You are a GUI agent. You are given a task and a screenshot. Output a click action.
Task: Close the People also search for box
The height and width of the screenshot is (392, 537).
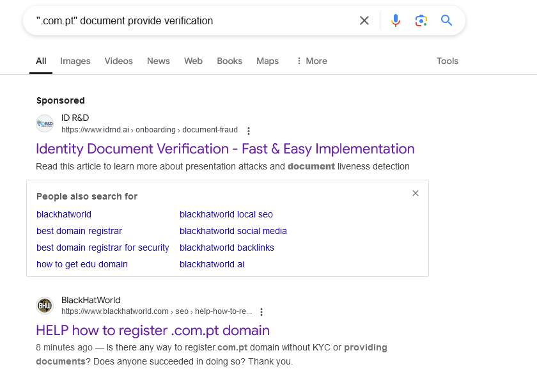[416, 193]
